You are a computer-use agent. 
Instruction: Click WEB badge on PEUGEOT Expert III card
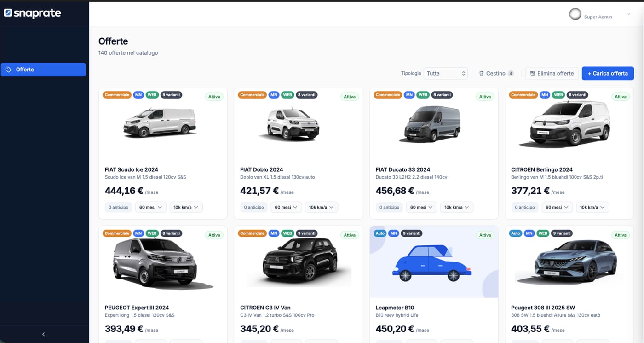[x=152, y=233]
